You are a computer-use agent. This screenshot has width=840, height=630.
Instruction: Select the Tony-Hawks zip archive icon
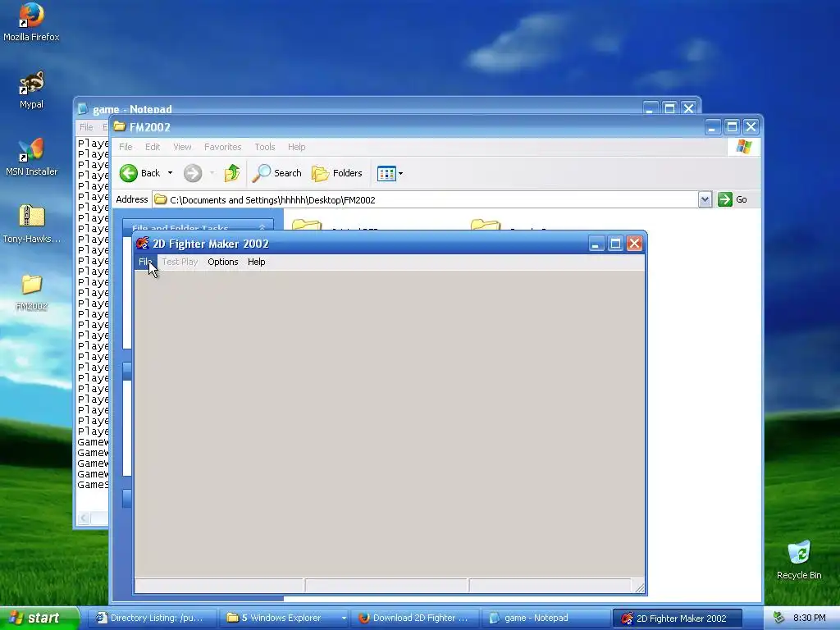[x=31, y=225]
